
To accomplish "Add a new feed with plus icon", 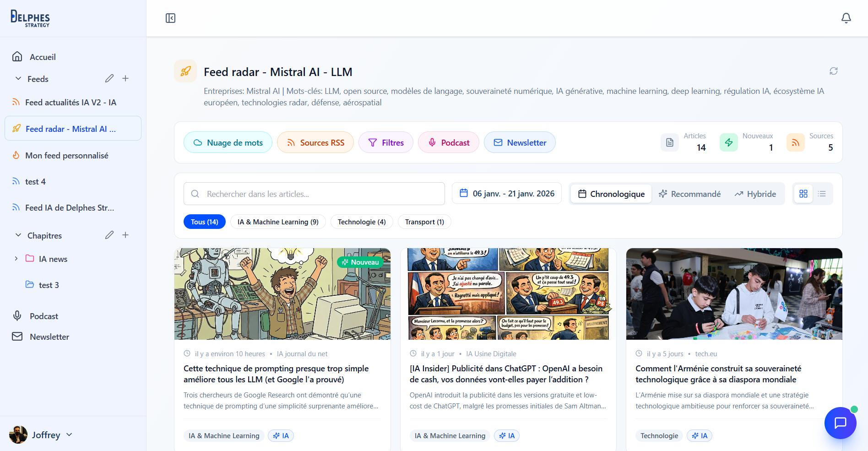I will pyautogui.click(x=125, y=78).
